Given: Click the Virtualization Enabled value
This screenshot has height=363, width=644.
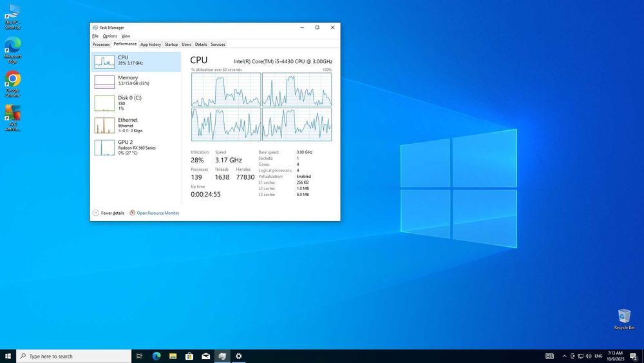Looking at the screenshot, I should pyautogui.click(x=304, y=177).
